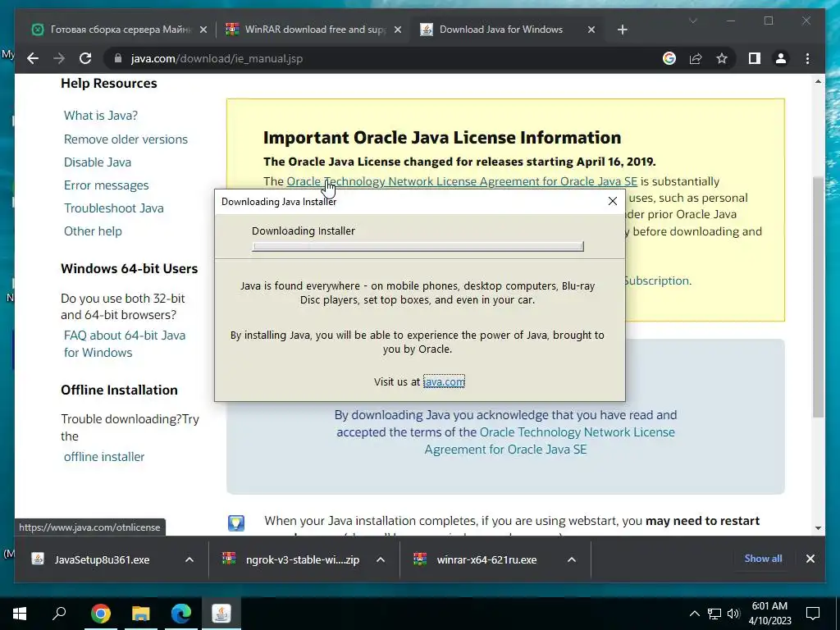Image resolution: width=840 pixels, height=630 pixels.
Task: Click the scrollbar down arrow
Action: [818, 528]
